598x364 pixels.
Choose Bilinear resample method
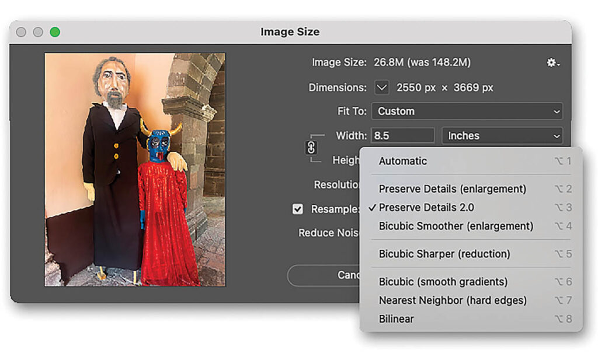coord(396,319)
